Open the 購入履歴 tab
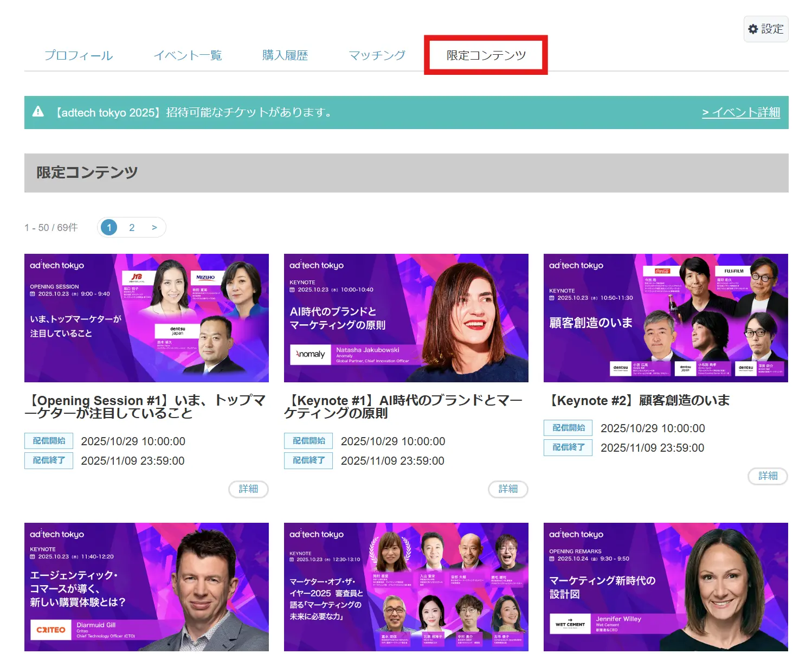 tap(285, 55)
